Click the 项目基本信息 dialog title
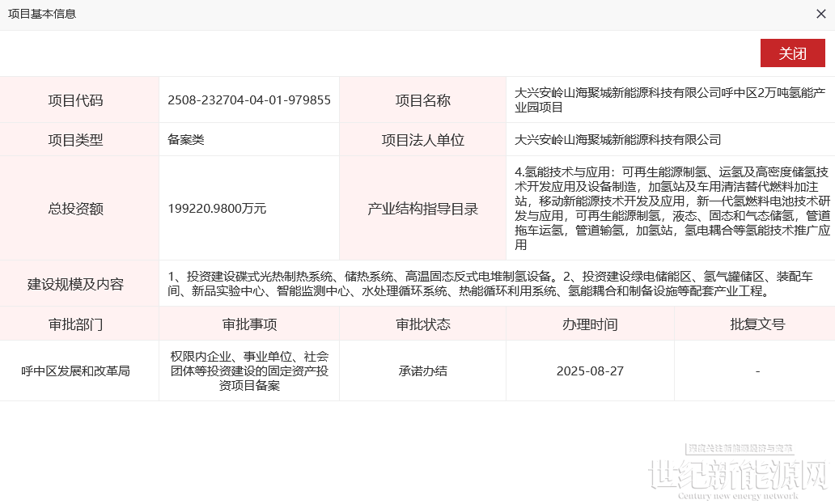Screen dimensions: 835x504 42,15
